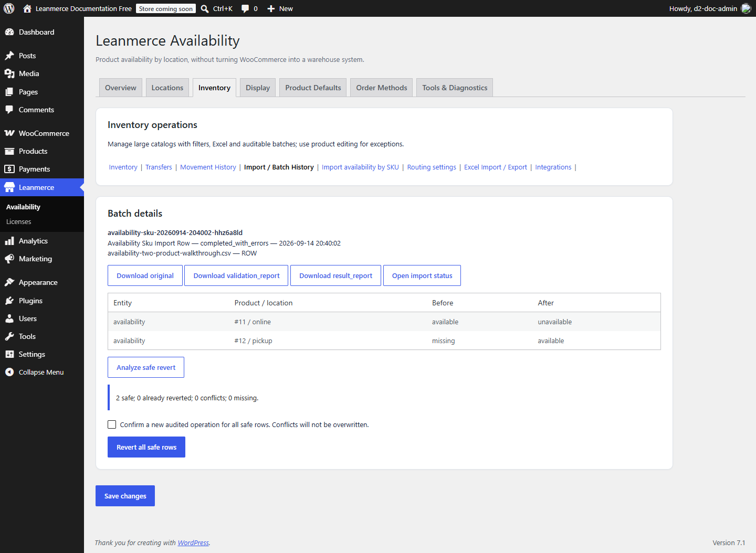The image size is (756, 553).
Task: Click the Revert all safe rows button
Action: click(146, 447)
